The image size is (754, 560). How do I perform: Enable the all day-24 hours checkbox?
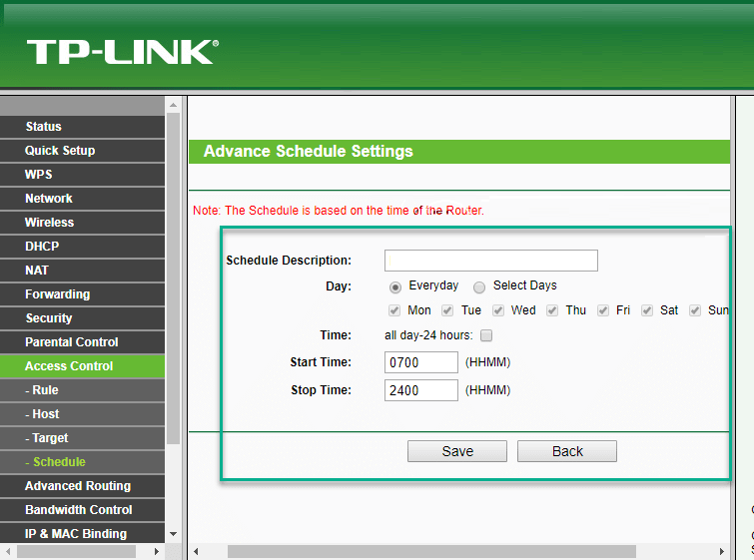tap(486, 335)
